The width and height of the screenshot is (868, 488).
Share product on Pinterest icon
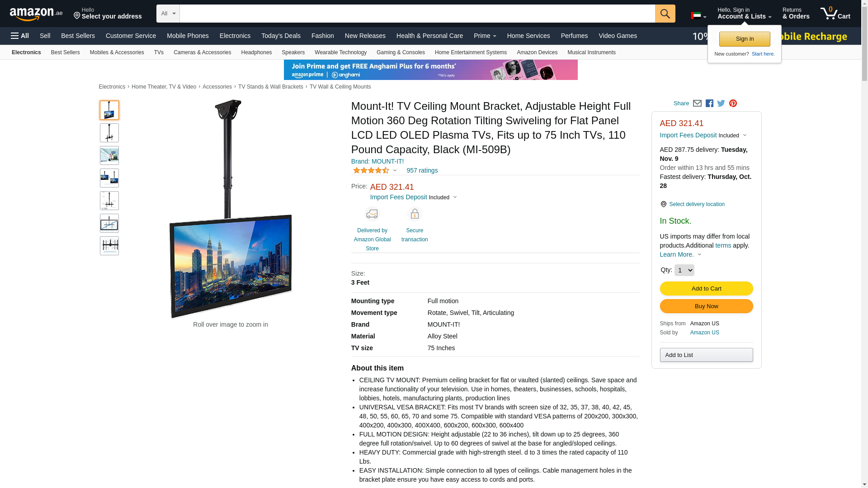pos(733,103)
